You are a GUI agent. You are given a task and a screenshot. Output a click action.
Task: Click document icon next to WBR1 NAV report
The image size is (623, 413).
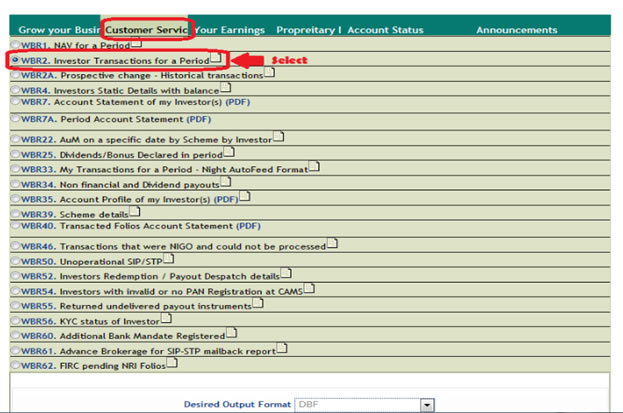(137, 44)
